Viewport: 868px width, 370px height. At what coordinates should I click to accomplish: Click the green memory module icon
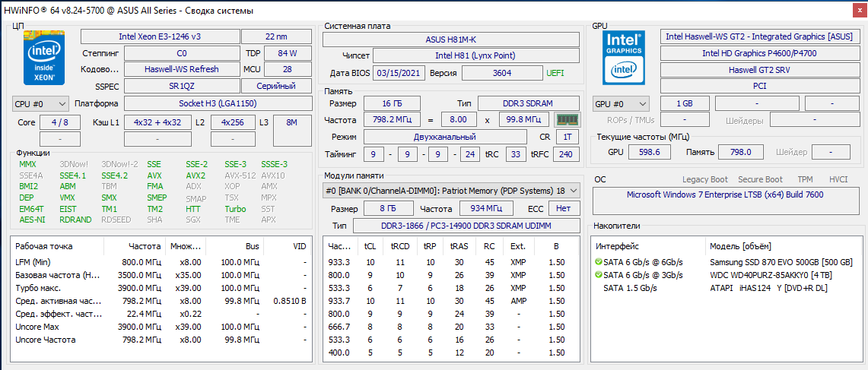point(567,119)
